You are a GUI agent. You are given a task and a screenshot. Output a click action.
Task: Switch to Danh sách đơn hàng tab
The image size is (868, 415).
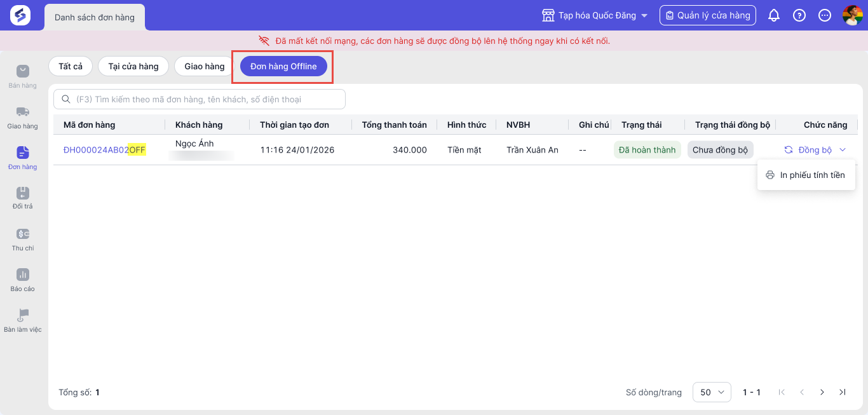pos(95,17)
